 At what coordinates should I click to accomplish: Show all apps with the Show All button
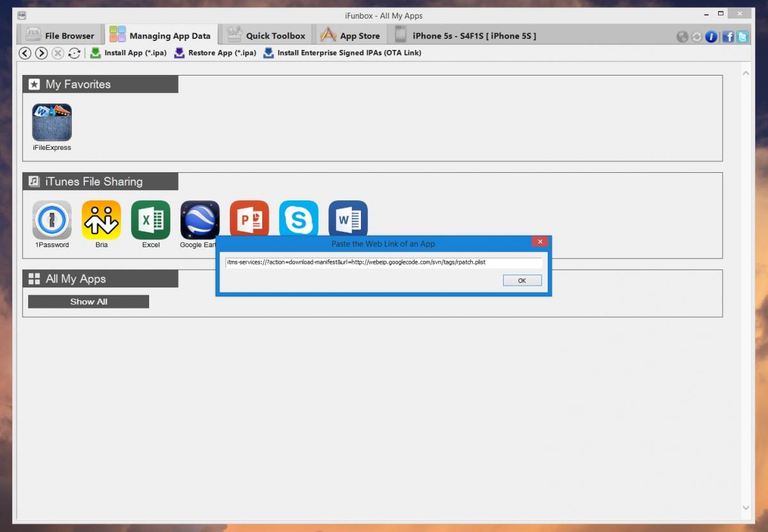coord(88,302)
